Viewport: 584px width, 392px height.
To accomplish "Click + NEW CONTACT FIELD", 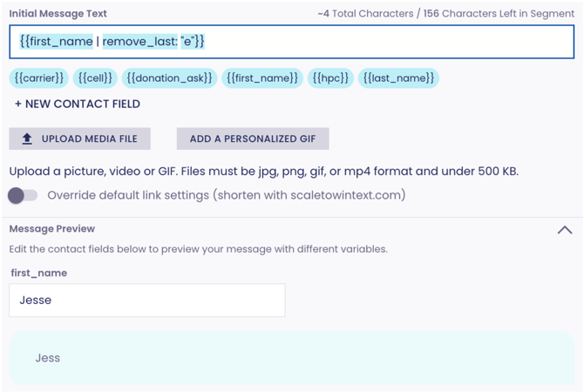I will 78,104.
